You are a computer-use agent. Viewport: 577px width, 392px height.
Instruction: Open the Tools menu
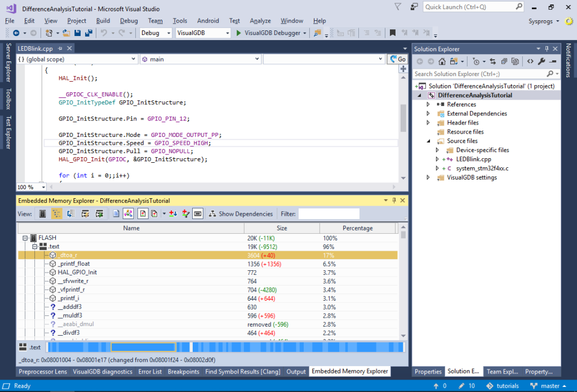coord(180,21)
